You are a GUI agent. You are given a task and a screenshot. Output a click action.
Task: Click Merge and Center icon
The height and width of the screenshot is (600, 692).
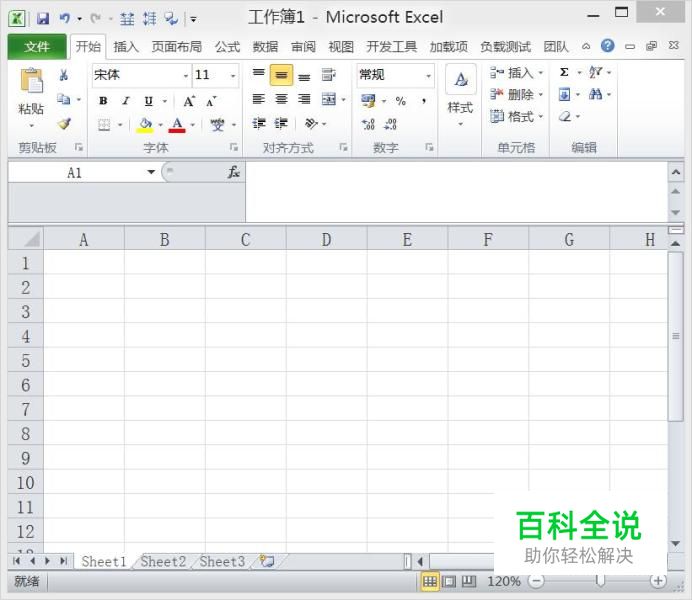click(329, 99)
